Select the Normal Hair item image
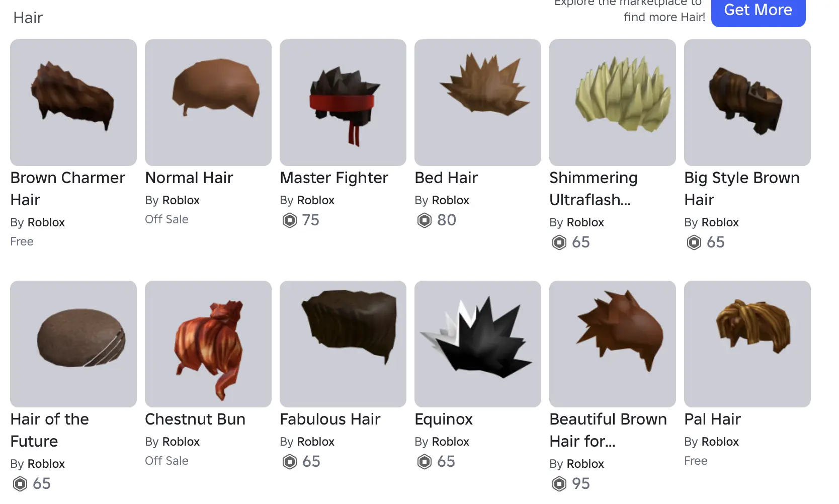 pos(208,103)
